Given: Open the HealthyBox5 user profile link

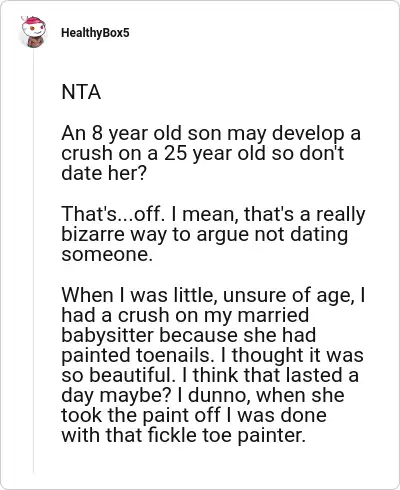Looking at the screenshot, I should [x=95, y=33].
